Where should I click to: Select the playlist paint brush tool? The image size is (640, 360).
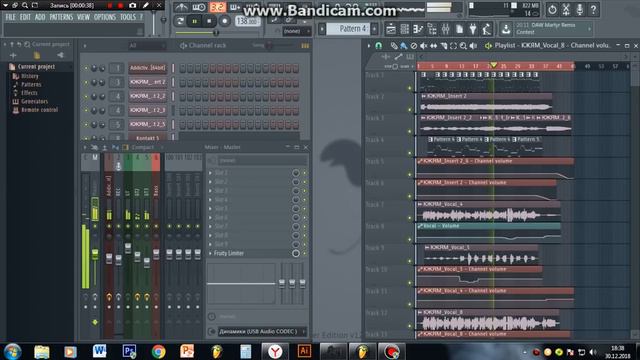pyautogui.click(x=404, y=46)
